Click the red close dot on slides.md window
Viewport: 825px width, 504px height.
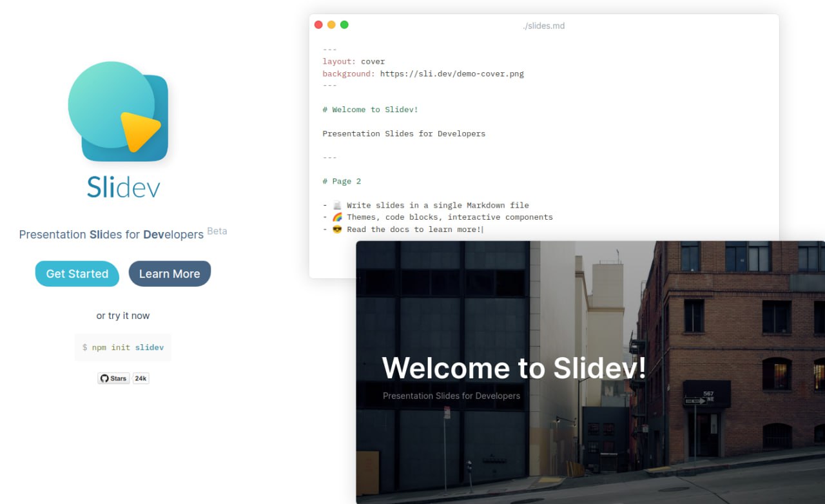(x=318, y=25)
